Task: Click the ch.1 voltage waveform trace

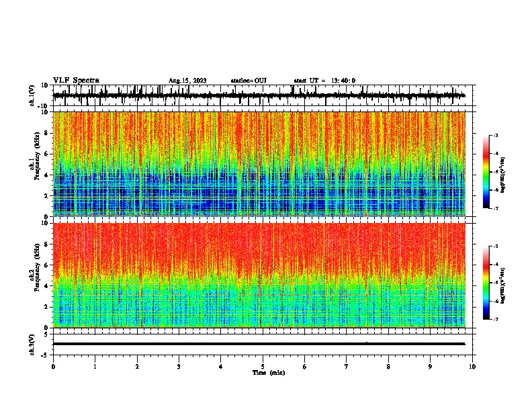Action: coord(259,95)
